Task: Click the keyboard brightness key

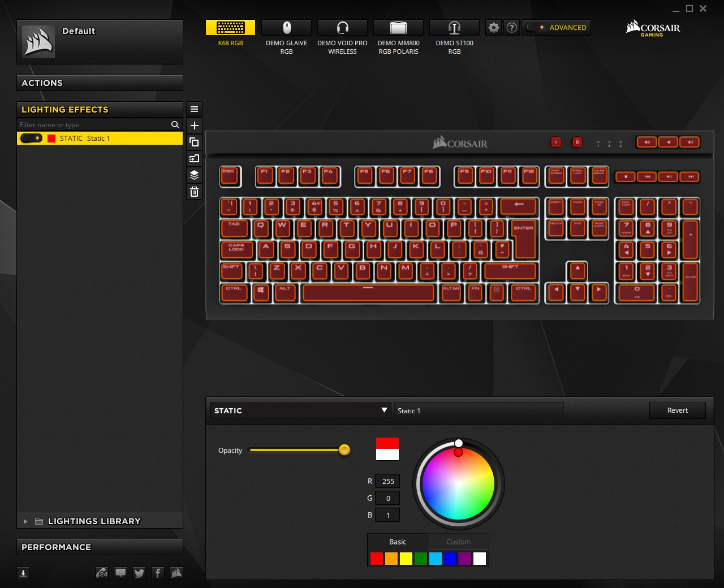Action: (556, 142)
